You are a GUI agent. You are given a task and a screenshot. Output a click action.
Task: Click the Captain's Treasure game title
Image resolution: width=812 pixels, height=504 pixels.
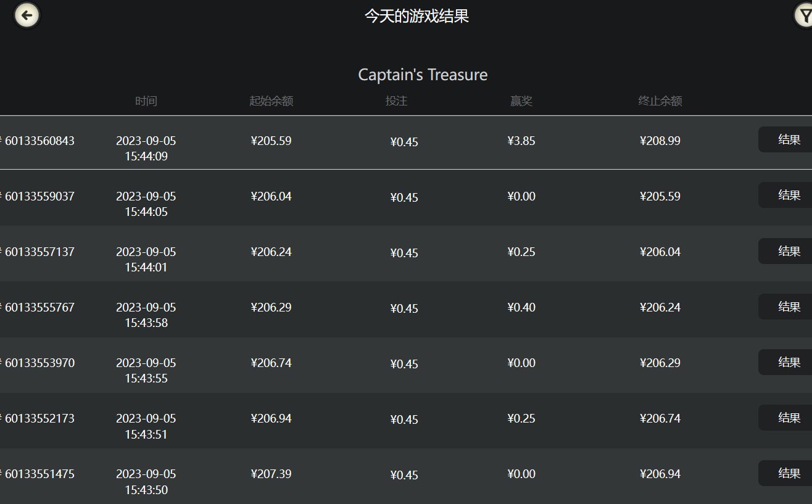point(423,75)
